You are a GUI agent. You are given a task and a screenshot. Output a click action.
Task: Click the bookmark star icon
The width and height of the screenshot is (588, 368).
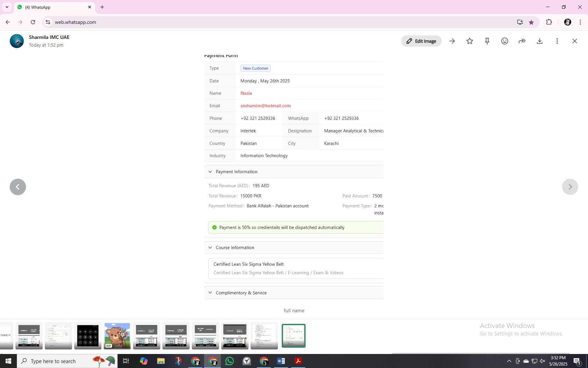point(531,22)
